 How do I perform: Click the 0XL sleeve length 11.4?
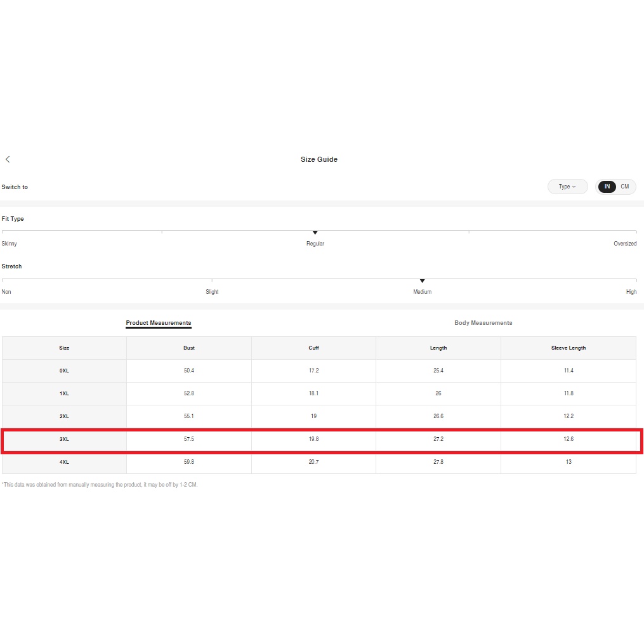(568, 371)
